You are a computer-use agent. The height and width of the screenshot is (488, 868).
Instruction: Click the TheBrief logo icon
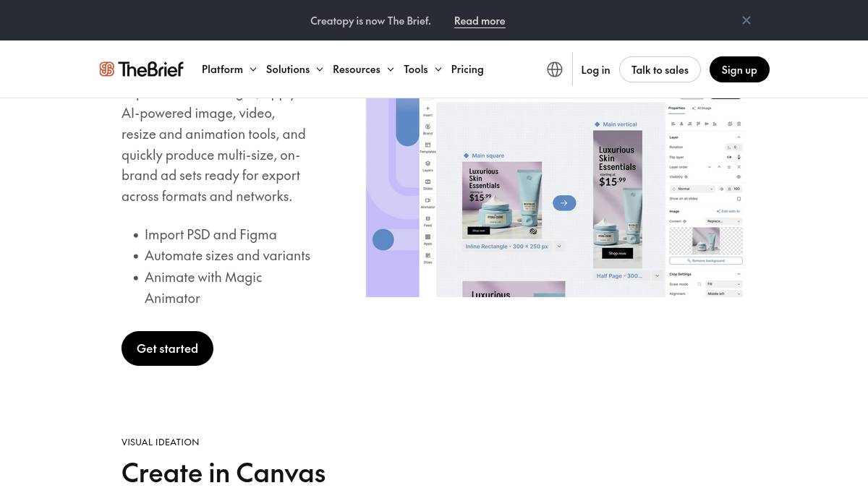coord(107,69)
